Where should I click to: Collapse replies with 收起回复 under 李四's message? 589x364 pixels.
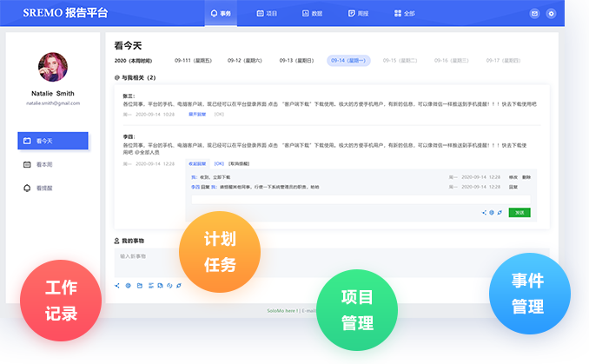pos(197,164)
